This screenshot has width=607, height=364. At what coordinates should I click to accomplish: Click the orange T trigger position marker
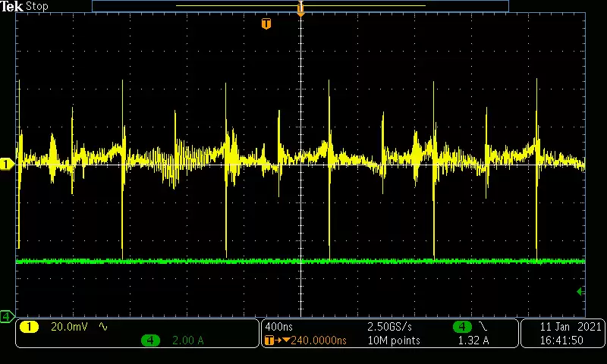coord(266,24)
